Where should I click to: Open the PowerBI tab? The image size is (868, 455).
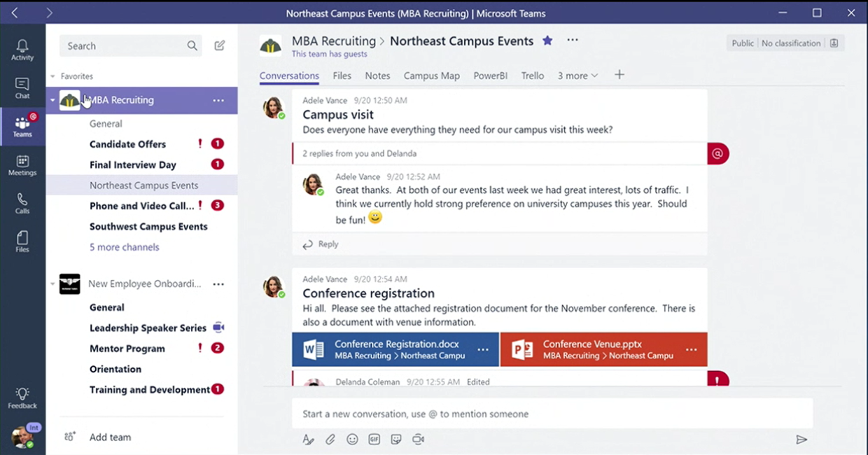(490, 76)
